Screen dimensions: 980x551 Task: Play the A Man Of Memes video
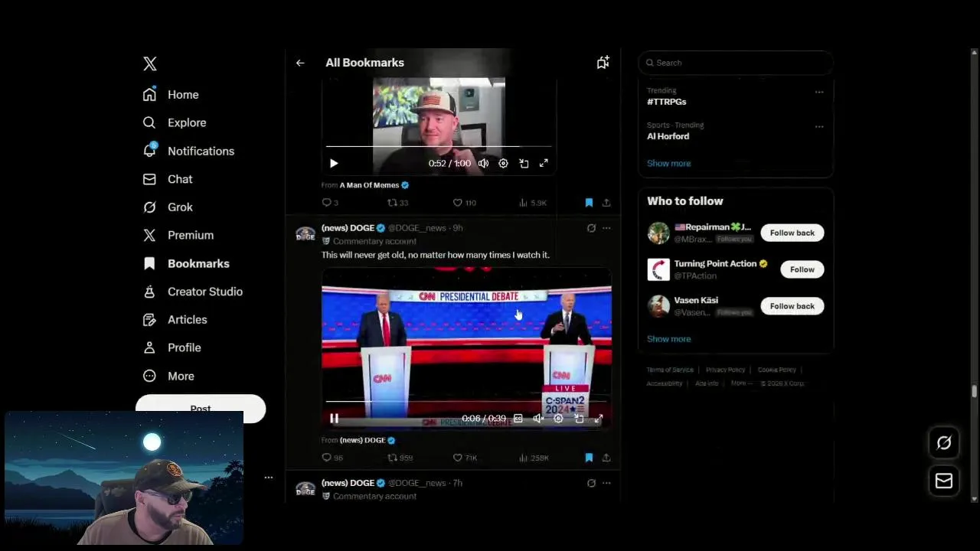(334, 163)
